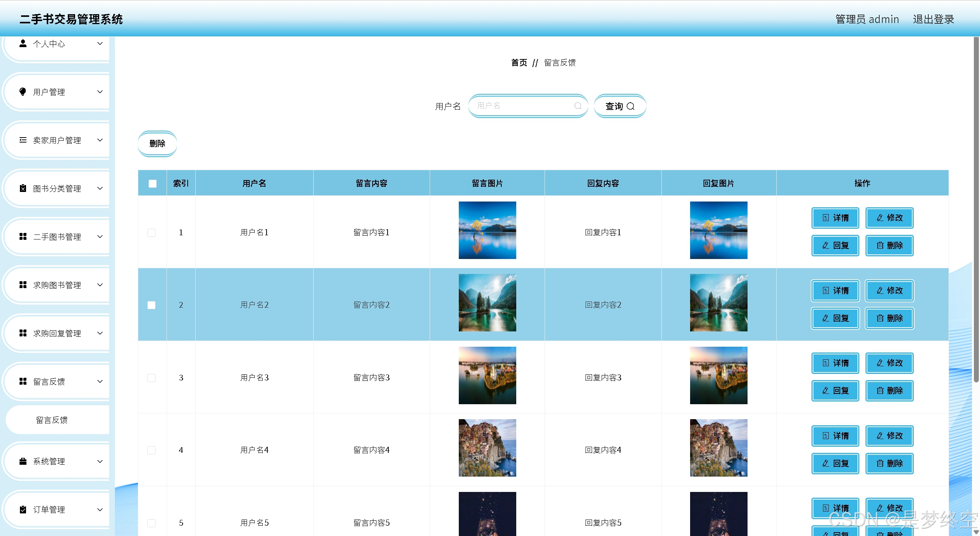Open 留言图片 thumbnail for 用户名1
980x536 pixels.
(487, 230)
